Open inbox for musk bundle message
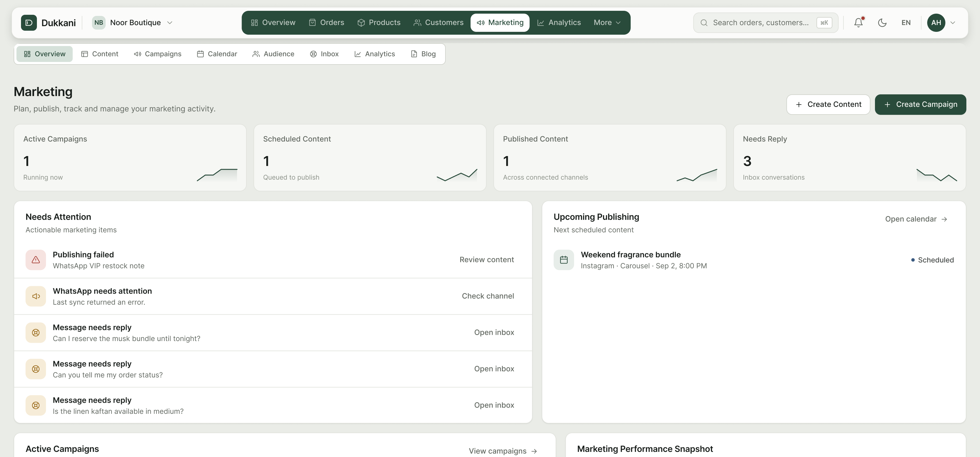The width and height of the screenshot is (980, 457). [494, 333]
